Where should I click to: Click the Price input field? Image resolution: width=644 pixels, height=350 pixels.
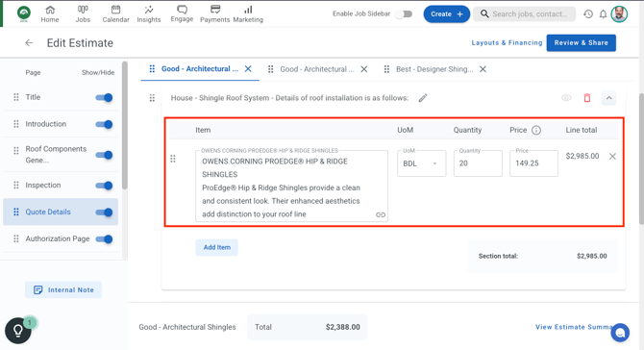tap(533, 163)
